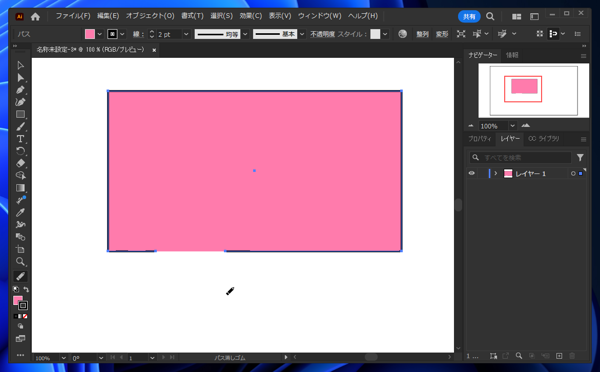Select the Curvature tool
This screenshot has height=372, width=600.
20,102
